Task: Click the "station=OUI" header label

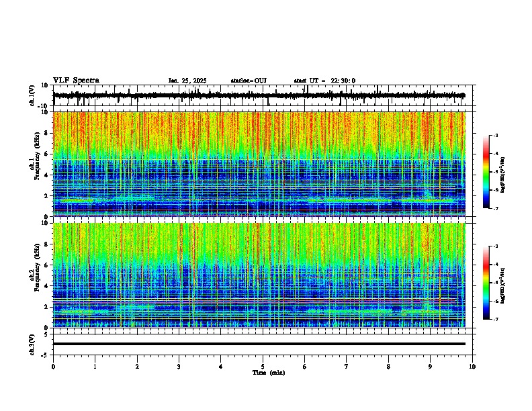Action: [249, 81]
